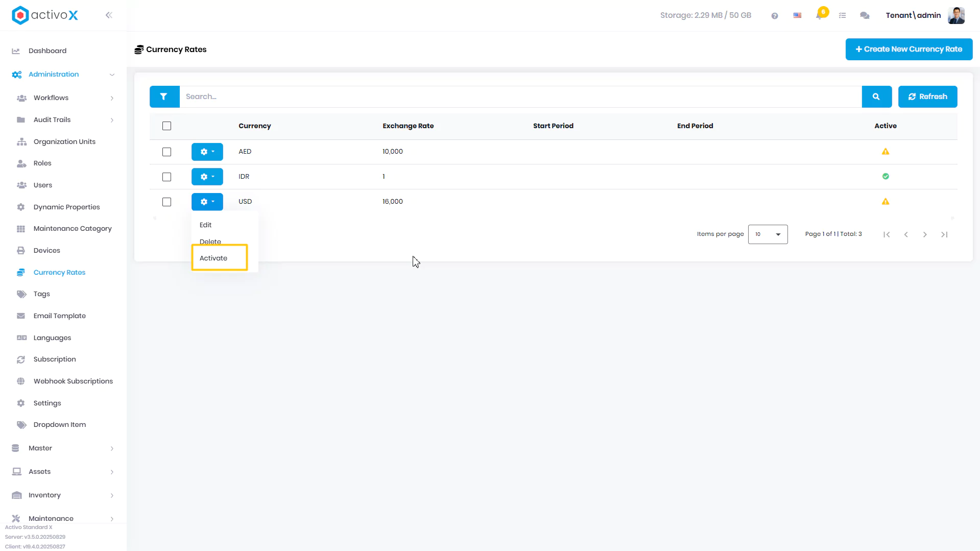The width and height of the screenshot is (980, 551).
Task: Collapse the sidebar with double-chevron icon
Action: [x=109, y=15]
